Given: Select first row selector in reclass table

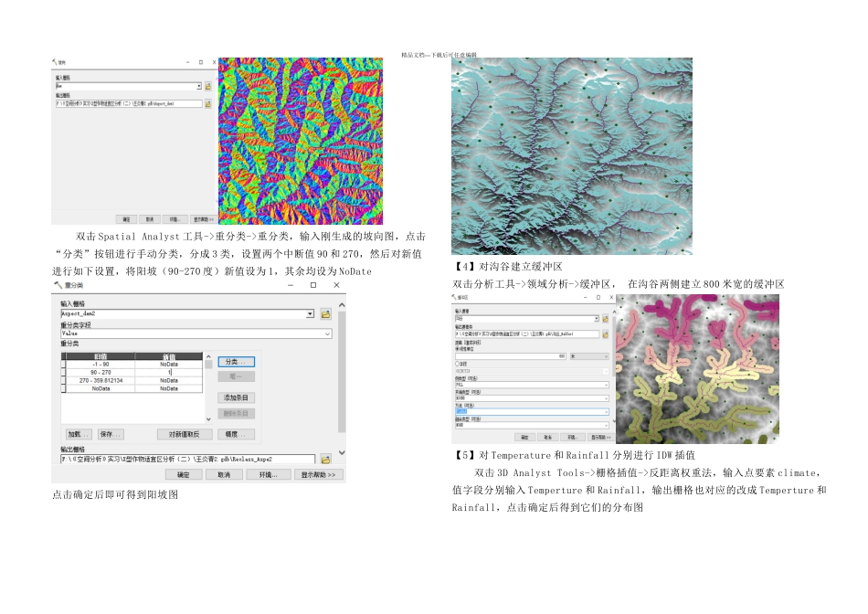Looking at the screenshot, I should tap(63, 365).
